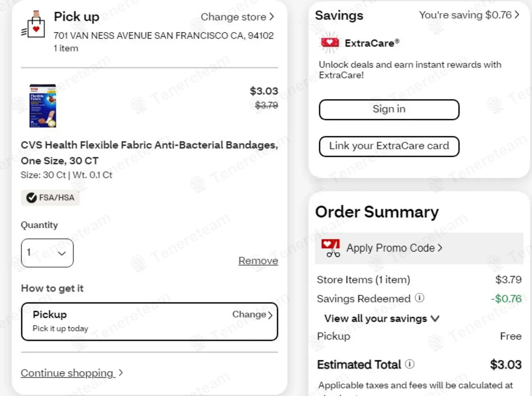Click the promo code coupon scissors icon
Viewport: 532px width, 396px height.
click(331, 248)
